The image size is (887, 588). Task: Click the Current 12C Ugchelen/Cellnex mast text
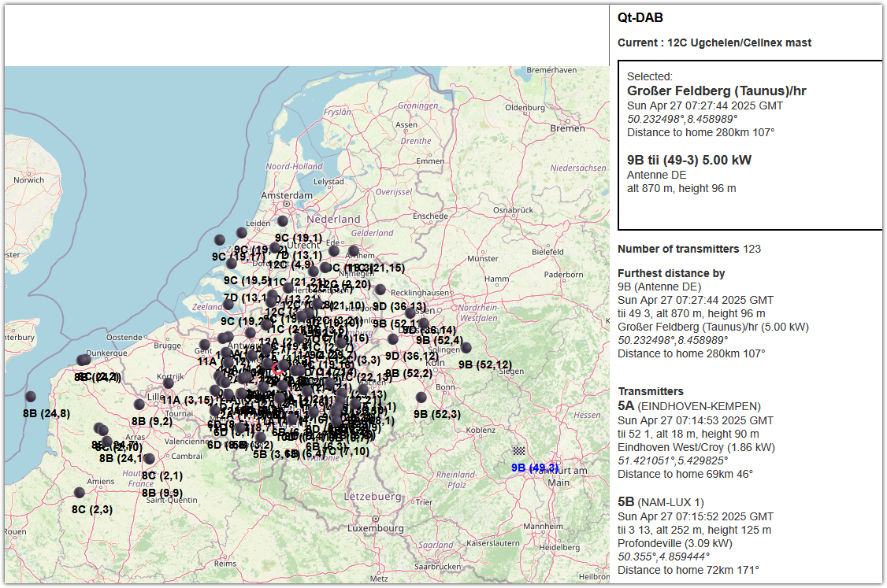click(x=714, y=43)
